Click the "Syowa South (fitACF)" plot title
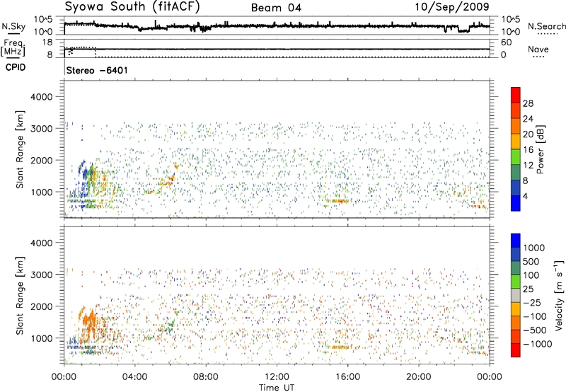 tap(132, 7)
